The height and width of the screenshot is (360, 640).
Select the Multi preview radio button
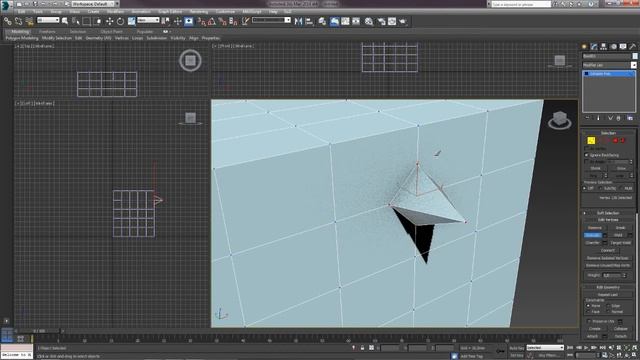point(621,188)
